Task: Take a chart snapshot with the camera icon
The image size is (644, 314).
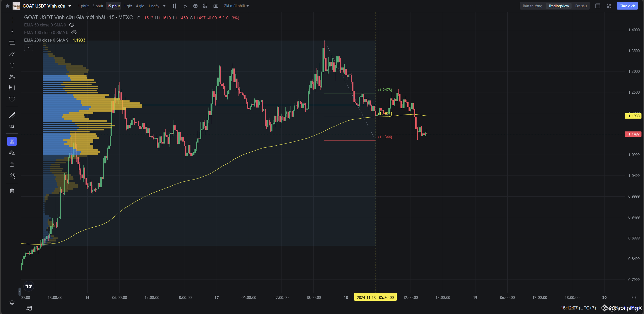Action: click(x=216, y=6)
